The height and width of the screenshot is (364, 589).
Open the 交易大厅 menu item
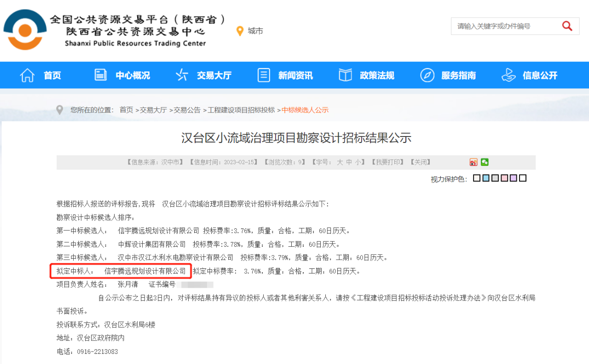pos(214,75)
